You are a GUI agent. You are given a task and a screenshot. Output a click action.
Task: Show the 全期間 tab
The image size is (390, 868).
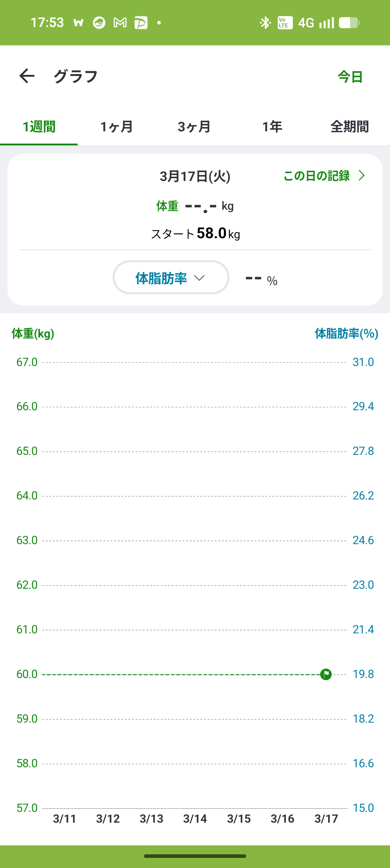pos(350,127)
